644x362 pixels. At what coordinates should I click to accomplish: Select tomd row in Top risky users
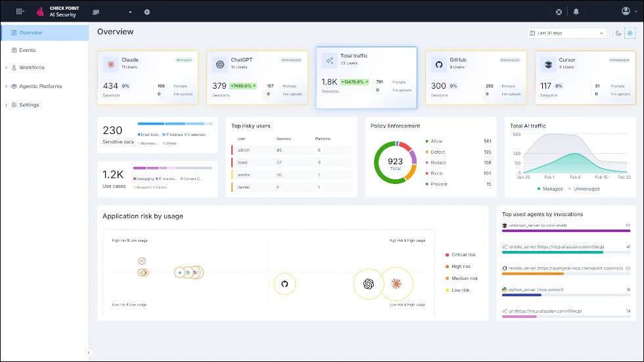292,162
